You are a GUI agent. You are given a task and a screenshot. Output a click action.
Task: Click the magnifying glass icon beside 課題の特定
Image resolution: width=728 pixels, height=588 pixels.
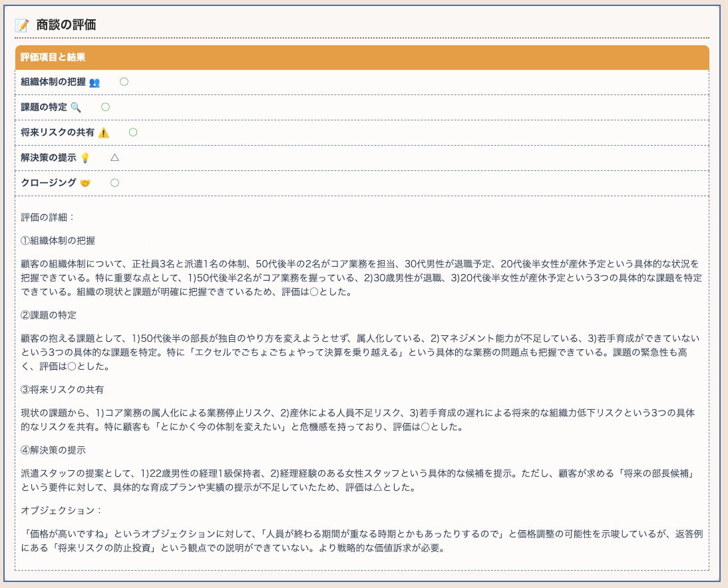click(x=76, y=108)
